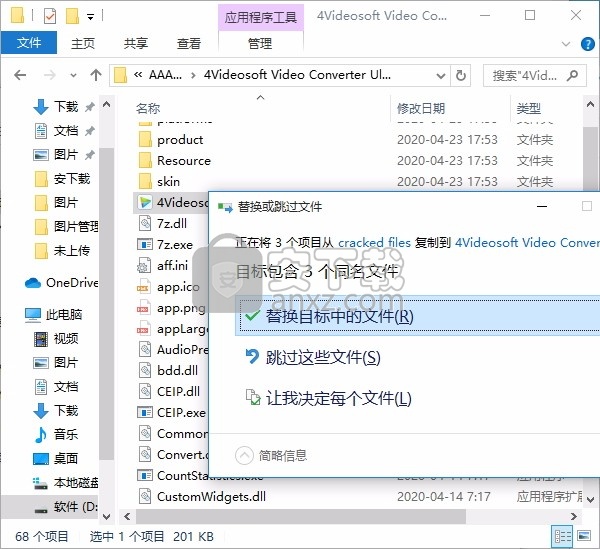This screenshot has width=600, height=549.
Task: Sort by the 名称 column header
Action: pos(148,109)
